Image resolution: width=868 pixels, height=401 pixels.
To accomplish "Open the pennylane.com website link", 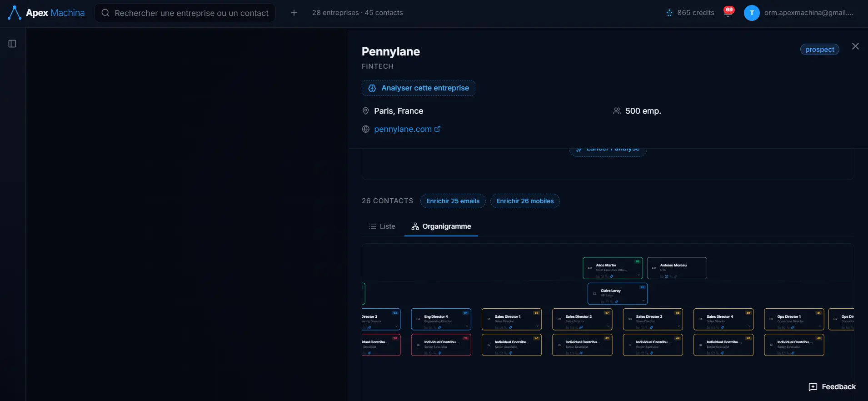I will pos(407,129).
